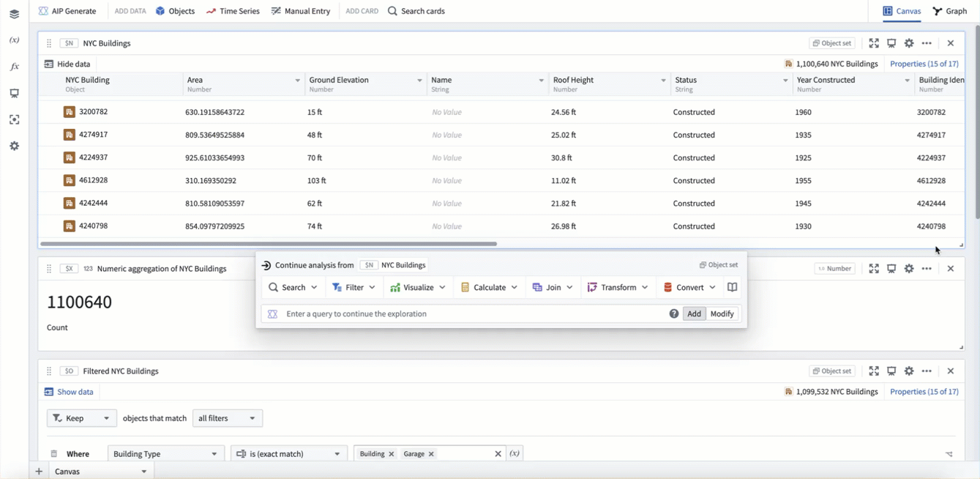Open more options on Numeric aggregation card
The image size is (980, 479).
point(927,269)
